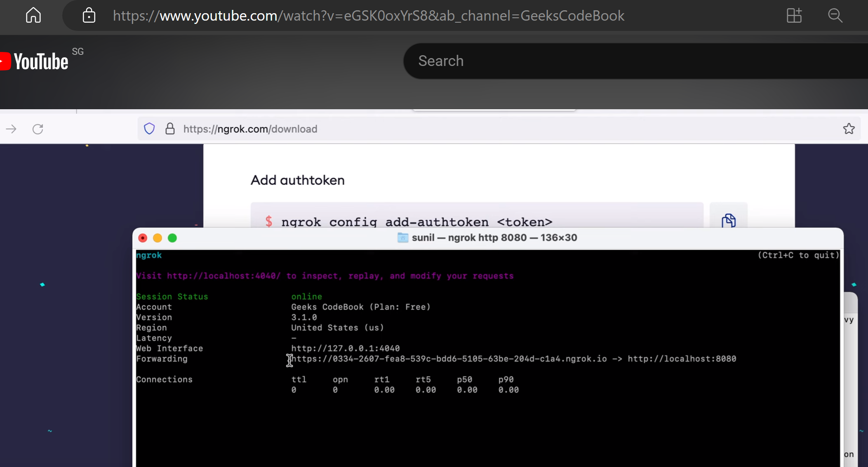Image resolution: width=868 pixels, height=467 pixels.
Task: Click the 'Add authtoken' heading
Action: [x=297, y=180]
